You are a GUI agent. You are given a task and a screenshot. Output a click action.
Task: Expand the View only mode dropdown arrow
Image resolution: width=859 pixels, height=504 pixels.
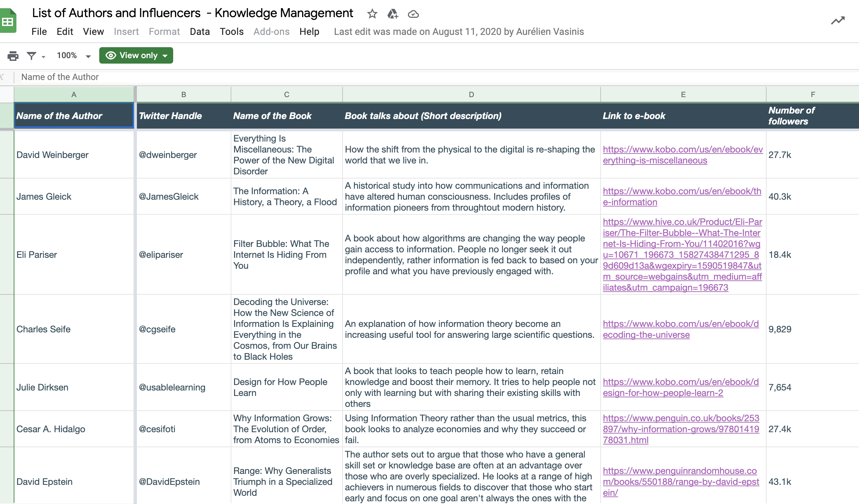tap(165, 56)
